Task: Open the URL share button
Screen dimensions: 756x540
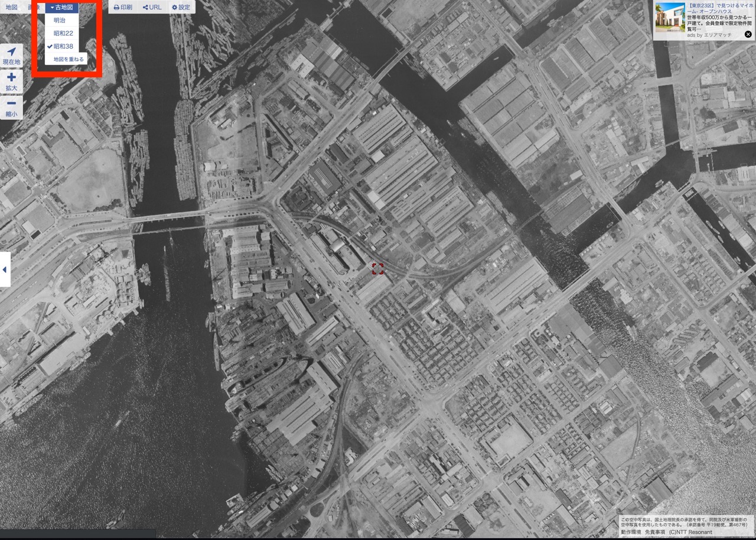Action: coord(152,7)
